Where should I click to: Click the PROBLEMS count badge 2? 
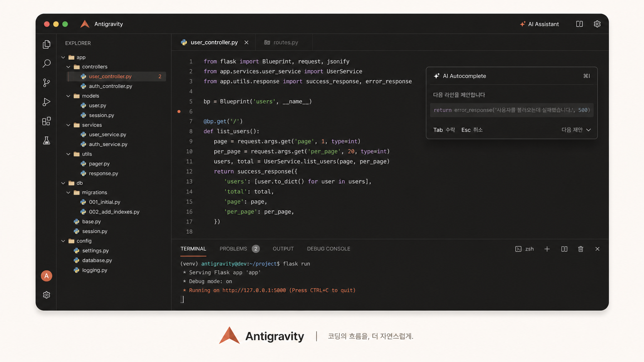[x=255, y=249]
